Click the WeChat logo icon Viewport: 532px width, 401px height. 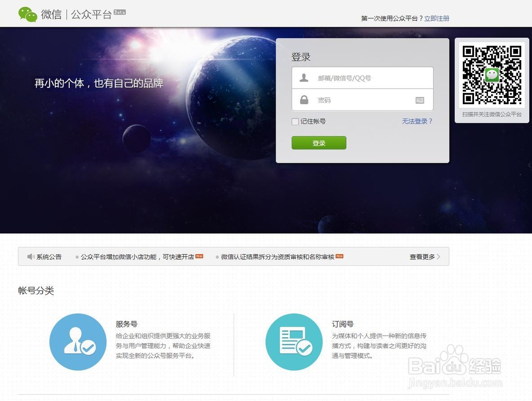pyautogui.click(x=28, y=14)
